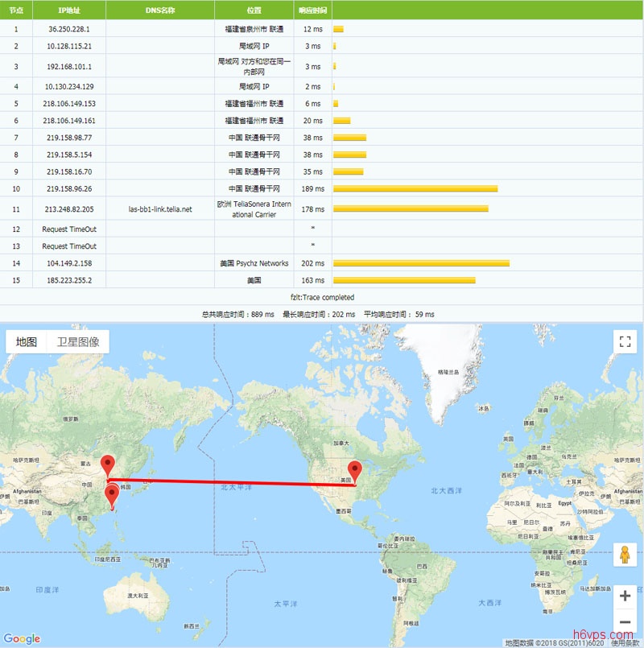This screenshot has width=644, height=648.
Task: Click the 加拿大 label on the map
Action: click(x=341, y=443)
